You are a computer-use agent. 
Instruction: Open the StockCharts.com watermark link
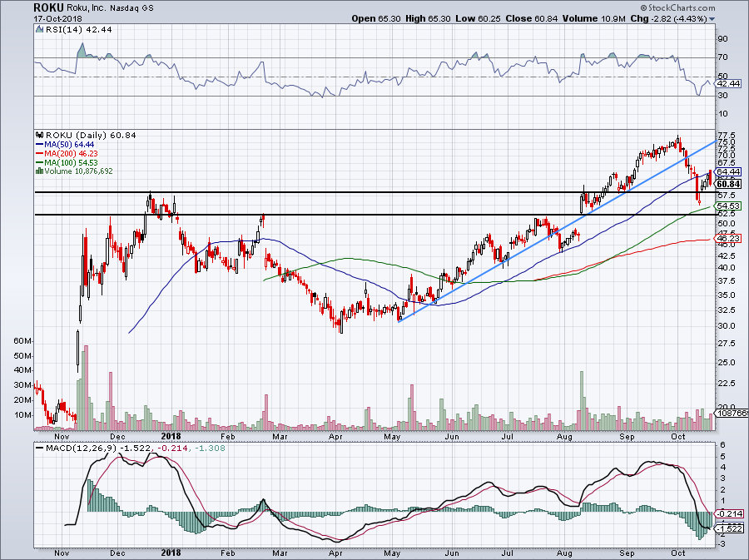(686, 8)
